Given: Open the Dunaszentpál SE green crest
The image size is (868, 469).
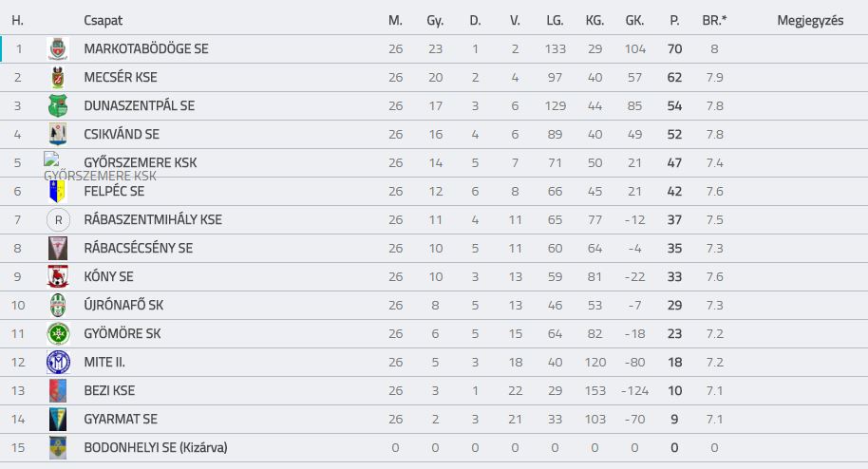Looking at the screenshot, I should click(58, 105).
